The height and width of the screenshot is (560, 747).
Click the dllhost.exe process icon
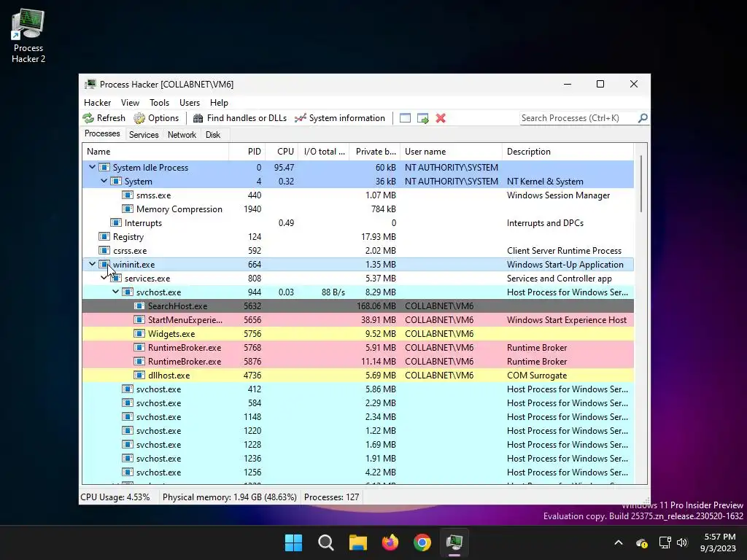(x=139, y=376)
